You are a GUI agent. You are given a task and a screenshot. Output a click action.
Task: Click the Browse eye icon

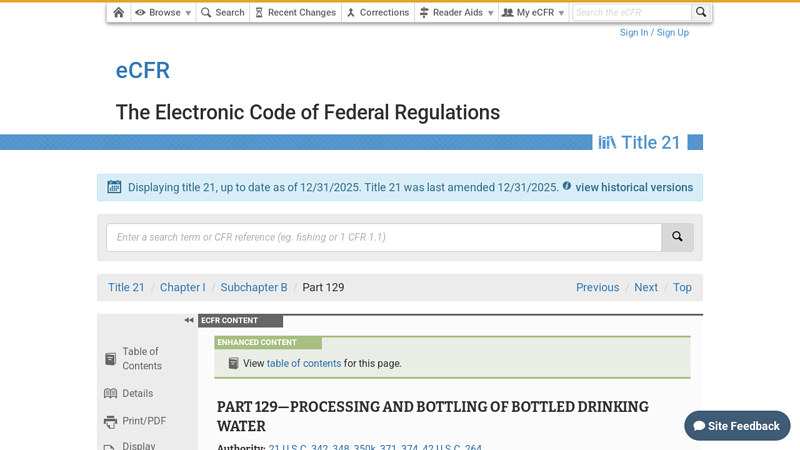pyautogui.click(x=140, y=12)
